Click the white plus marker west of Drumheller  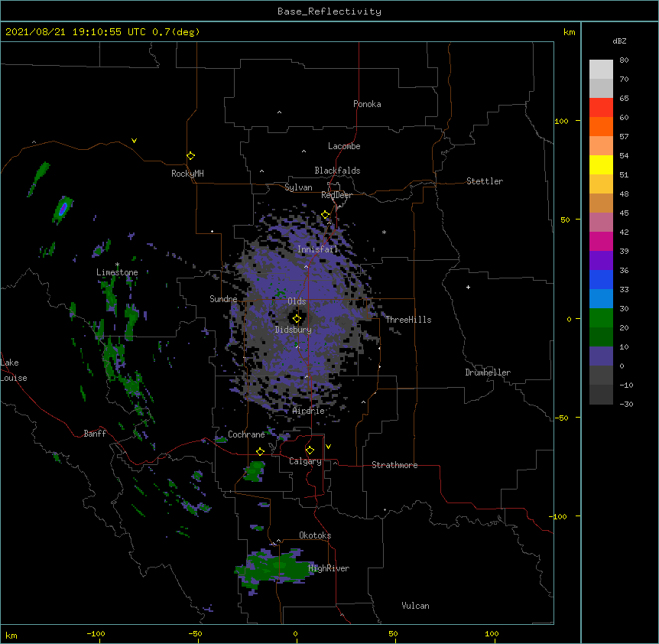point(468,287)
